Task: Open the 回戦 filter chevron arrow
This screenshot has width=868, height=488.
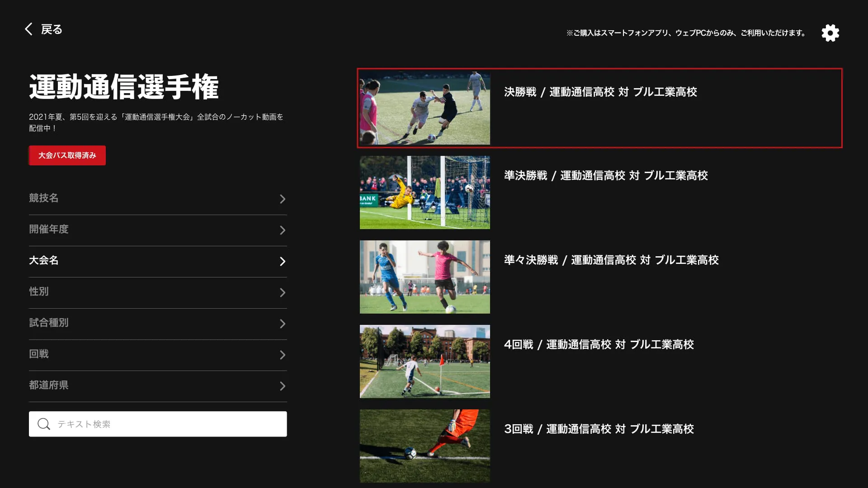Action: pyautogui.click(x=282, y=355)
